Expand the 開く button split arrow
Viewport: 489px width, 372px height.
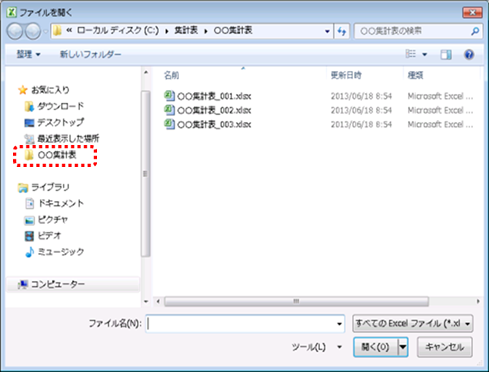click(403, 347)
